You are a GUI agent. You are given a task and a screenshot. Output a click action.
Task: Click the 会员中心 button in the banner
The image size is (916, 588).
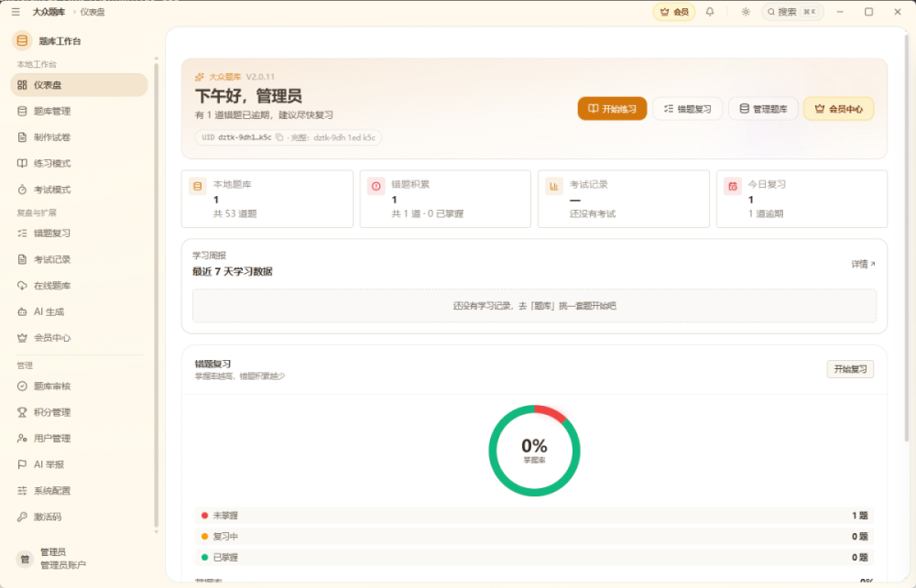point(838,109)
